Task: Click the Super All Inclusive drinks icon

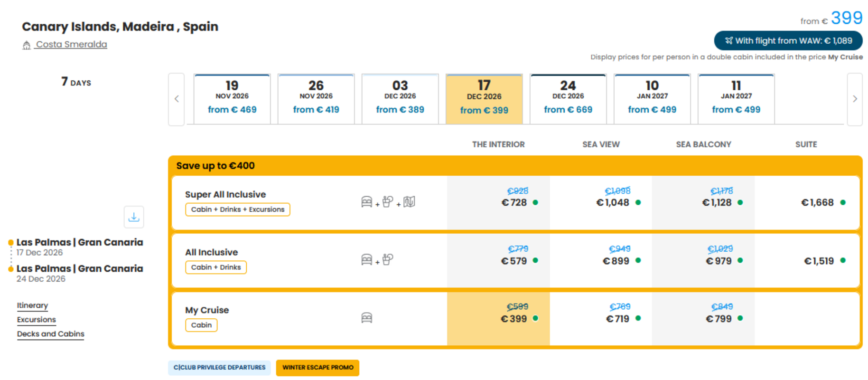Action: click(388, 202)
